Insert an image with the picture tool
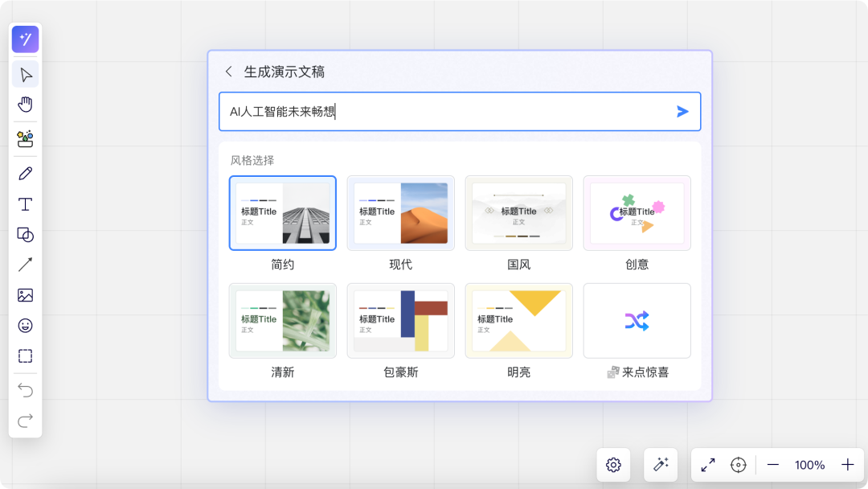Image resolution: width=868 pixels, height=489 pixels. 25,295
